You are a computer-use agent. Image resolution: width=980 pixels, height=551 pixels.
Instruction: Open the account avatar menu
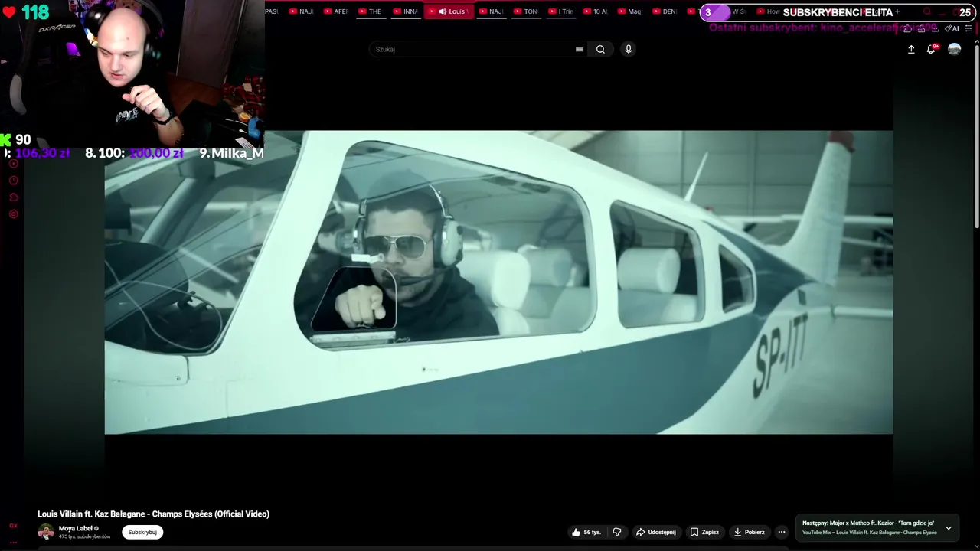[954, 49]
